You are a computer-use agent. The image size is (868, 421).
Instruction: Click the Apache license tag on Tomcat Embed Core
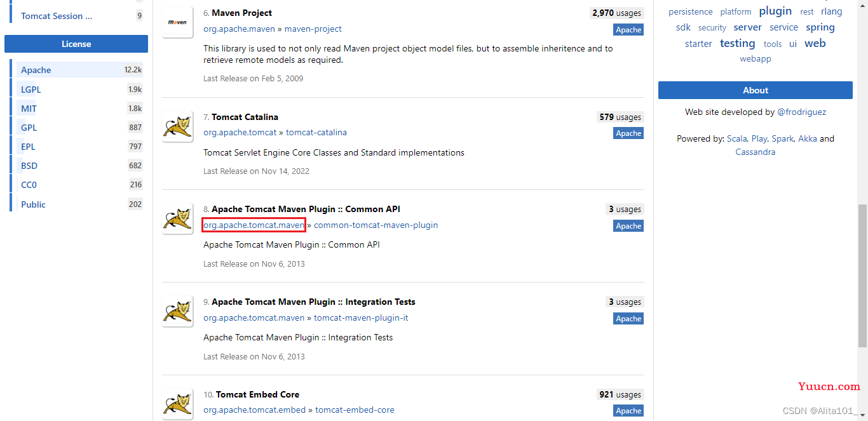[628, 411]
